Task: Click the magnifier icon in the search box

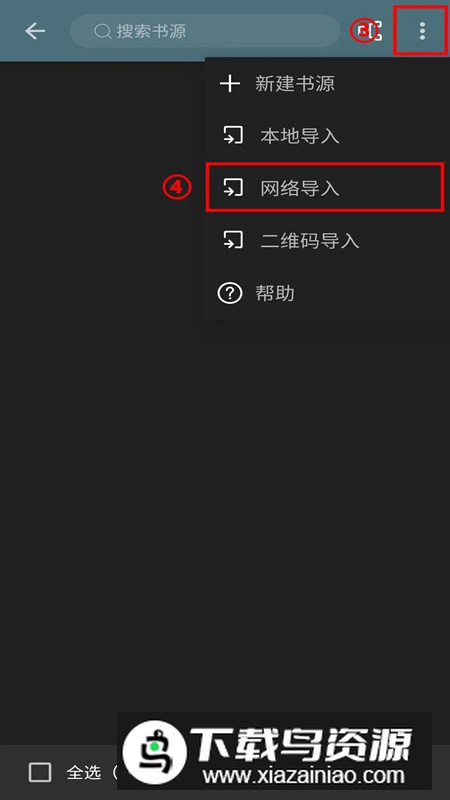Action: tap(103, 32)
